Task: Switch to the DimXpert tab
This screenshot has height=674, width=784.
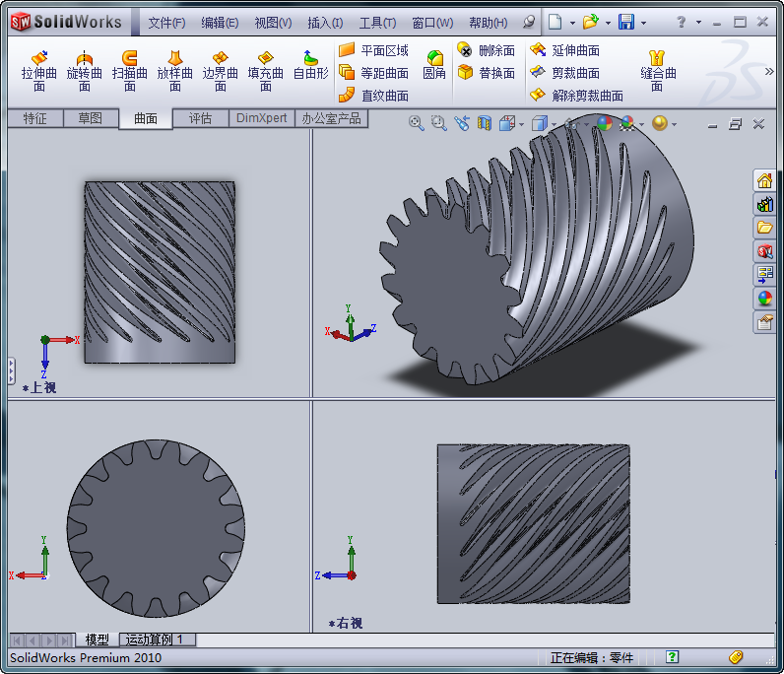Action: [262, 118]
